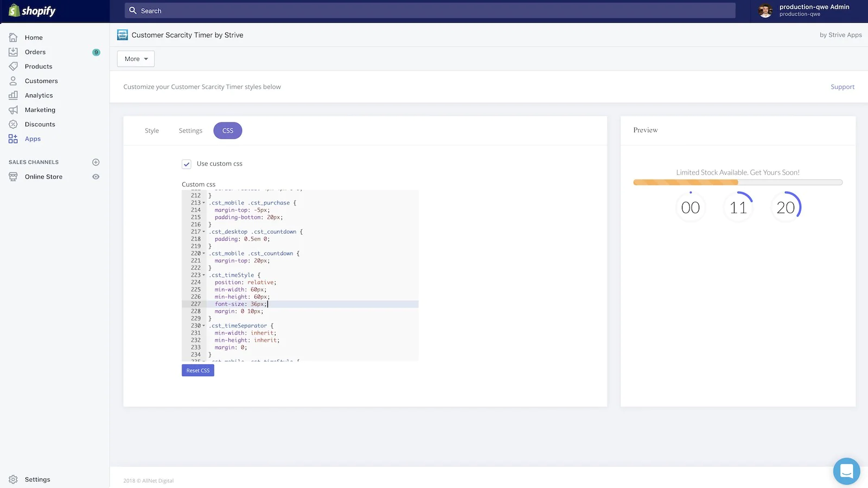
Task: Click the Marketing megaphone icon
Action: point(14,110)
